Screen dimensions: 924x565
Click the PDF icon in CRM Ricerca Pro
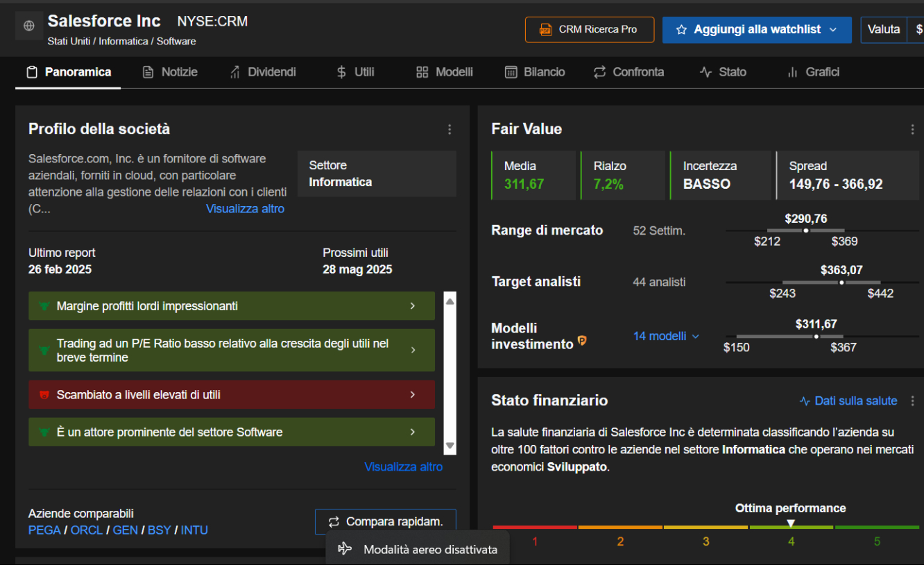click(545, 30)
